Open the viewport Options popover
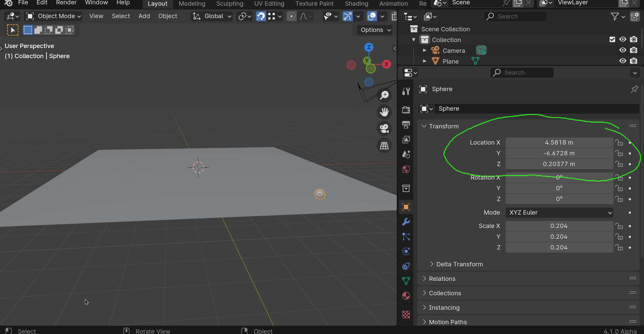The height and width of the screenshot is (334, 644). coord(375,30)
